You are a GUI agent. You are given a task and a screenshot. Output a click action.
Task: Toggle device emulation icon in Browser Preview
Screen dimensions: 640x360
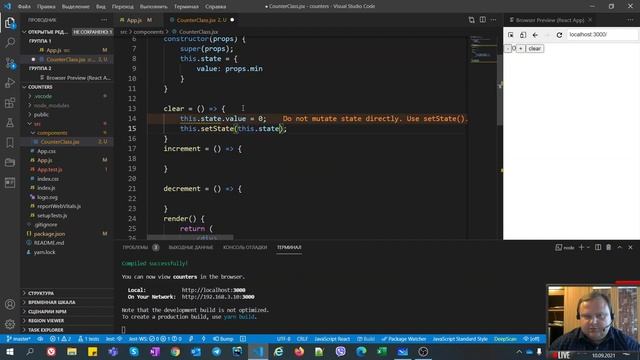click(x=523, y=35)
